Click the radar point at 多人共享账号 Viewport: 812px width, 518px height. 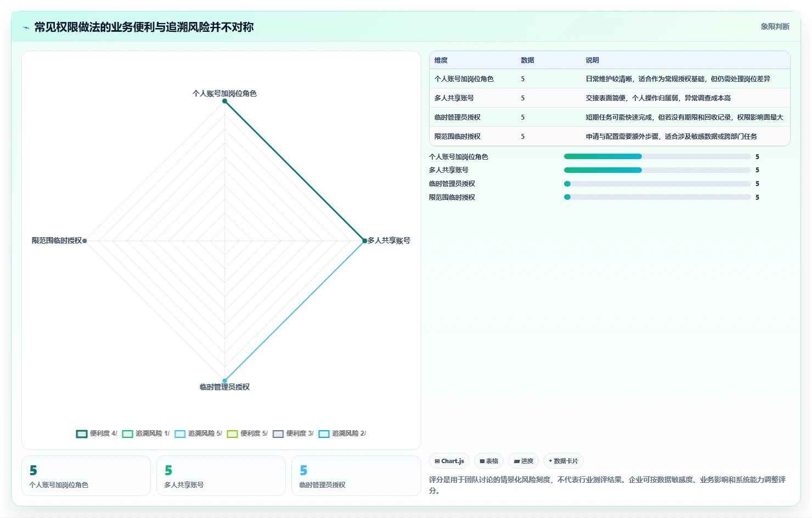click(x=364, y=241)
